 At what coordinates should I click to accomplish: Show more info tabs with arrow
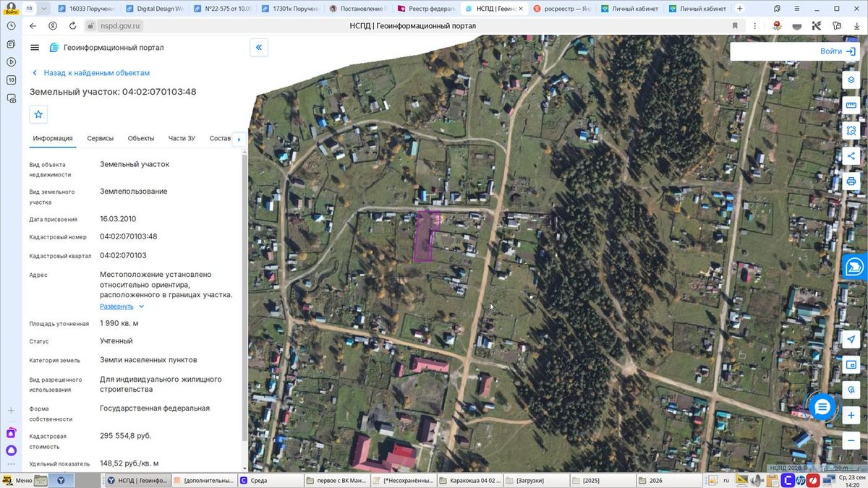(x=239, y=139)
